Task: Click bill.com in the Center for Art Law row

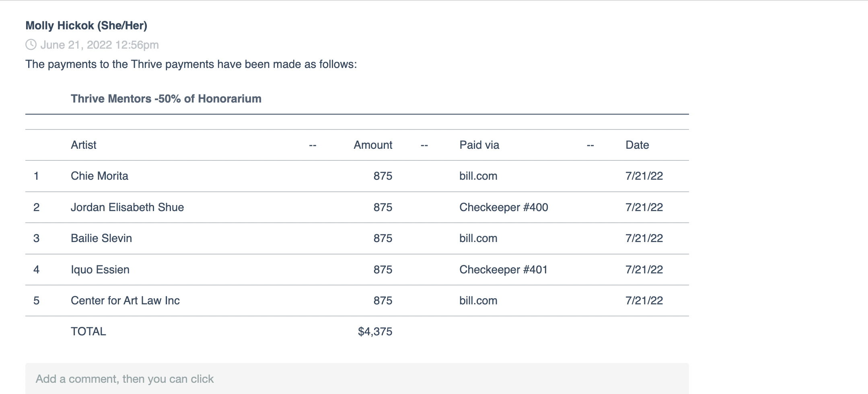Action: pos(478,301)
